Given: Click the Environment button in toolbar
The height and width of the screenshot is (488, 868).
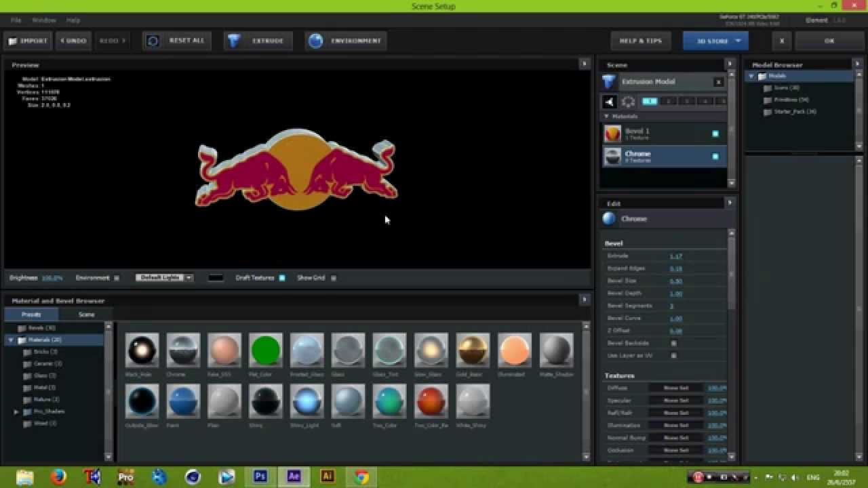Looking at the screenshot, I should pyautogui.click(x=346, y=41).
